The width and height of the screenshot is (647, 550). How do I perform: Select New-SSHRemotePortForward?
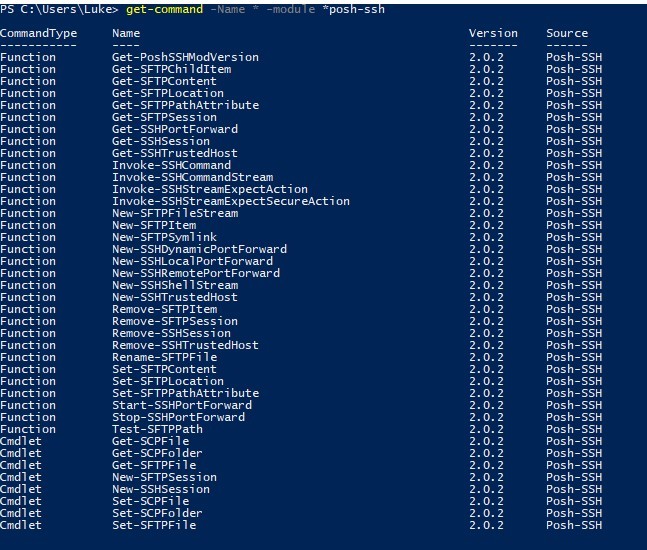coord(196,273)
